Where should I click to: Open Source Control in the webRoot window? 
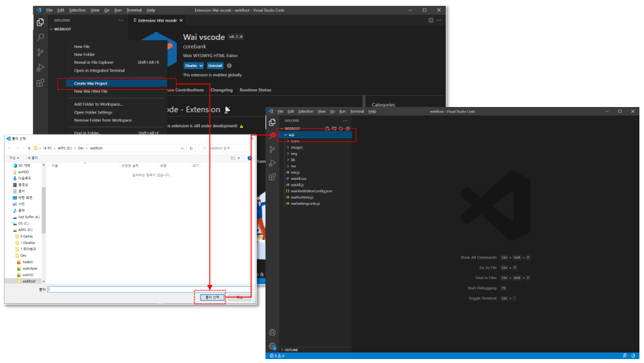(x=272, y=150)
